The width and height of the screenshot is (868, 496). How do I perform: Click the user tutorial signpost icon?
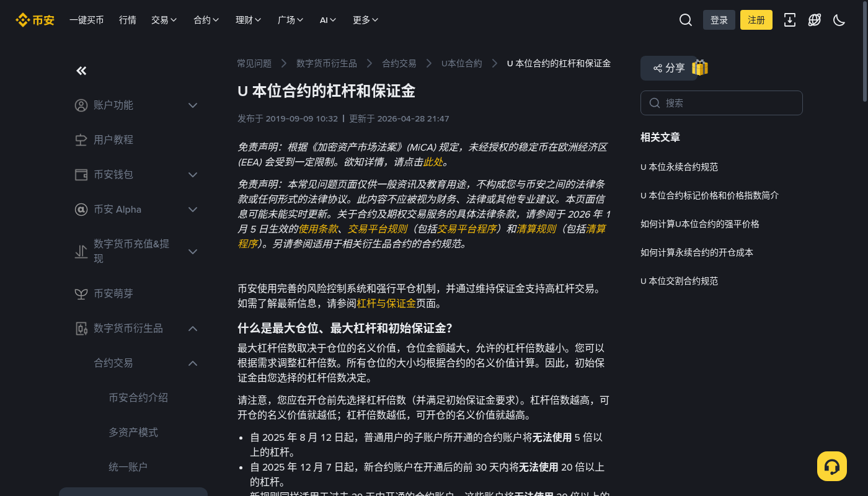pos(81,140)
